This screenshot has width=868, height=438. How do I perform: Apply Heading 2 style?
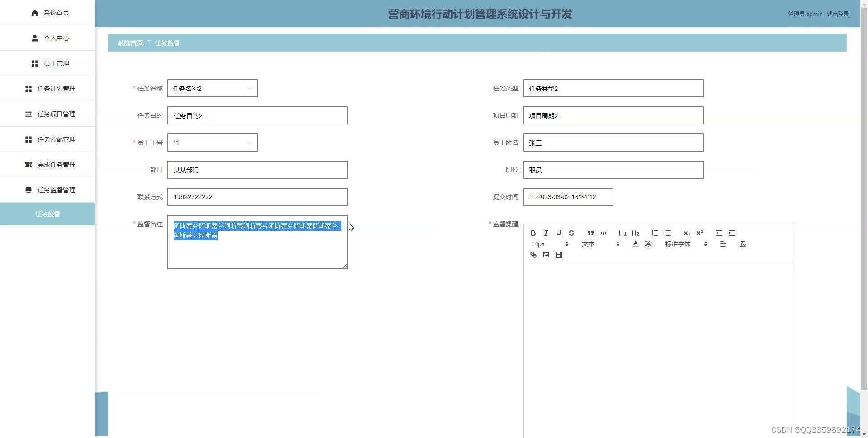pyautogui.click(x=635, y=233)
